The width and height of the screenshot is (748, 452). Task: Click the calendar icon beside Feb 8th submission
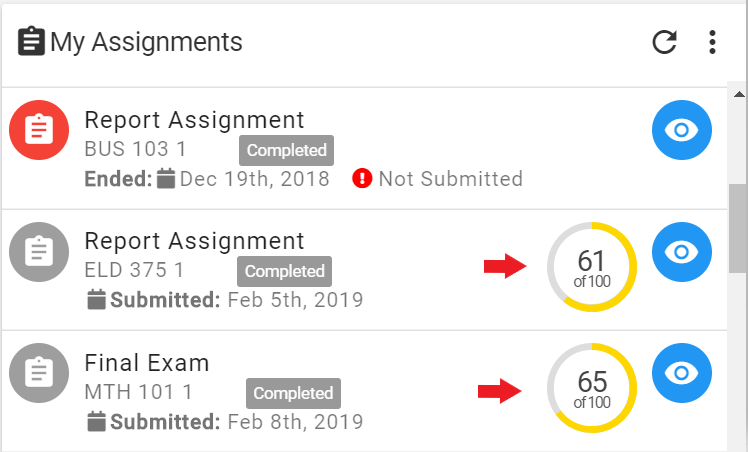96,421
